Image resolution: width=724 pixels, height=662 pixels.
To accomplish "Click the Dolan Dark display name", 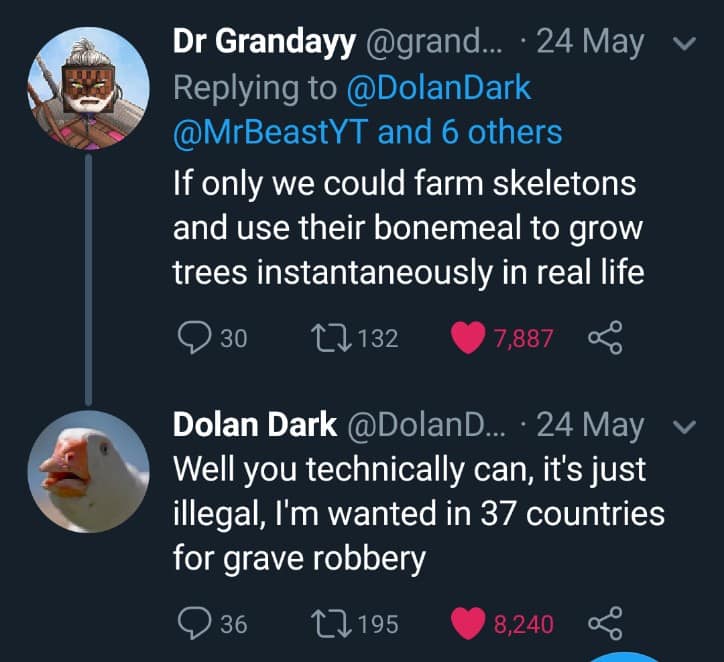I will pyautogui.click(x=255, y=425).
